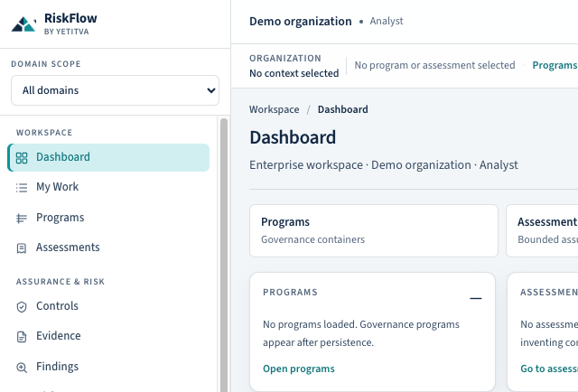
Task: Click the Demo organization header title
Action: pos(301,22)
